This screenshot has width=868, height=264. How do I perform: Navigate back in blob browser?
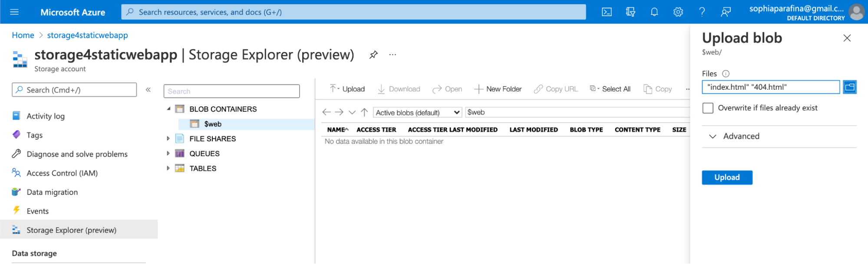pyautogui.click(x=327, y=112)
